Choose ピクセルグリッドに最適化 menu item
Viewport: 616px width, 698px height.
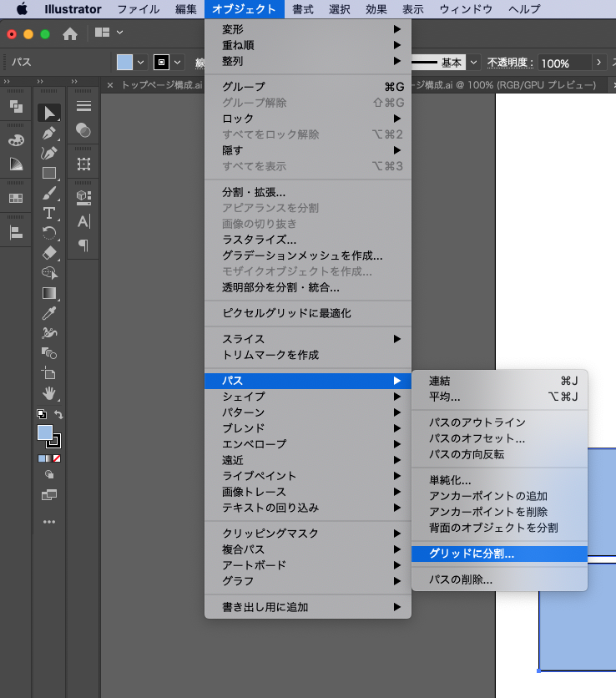[307, 313]
